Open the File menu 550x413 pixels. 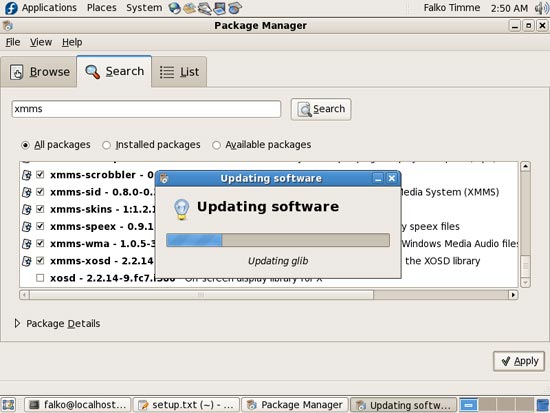click(13, 42)
